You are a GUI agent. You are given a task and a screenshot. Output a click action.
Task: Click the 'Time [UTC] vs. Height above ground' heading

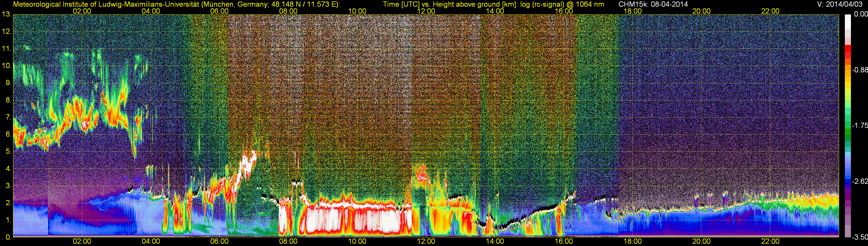coord(494,4)
